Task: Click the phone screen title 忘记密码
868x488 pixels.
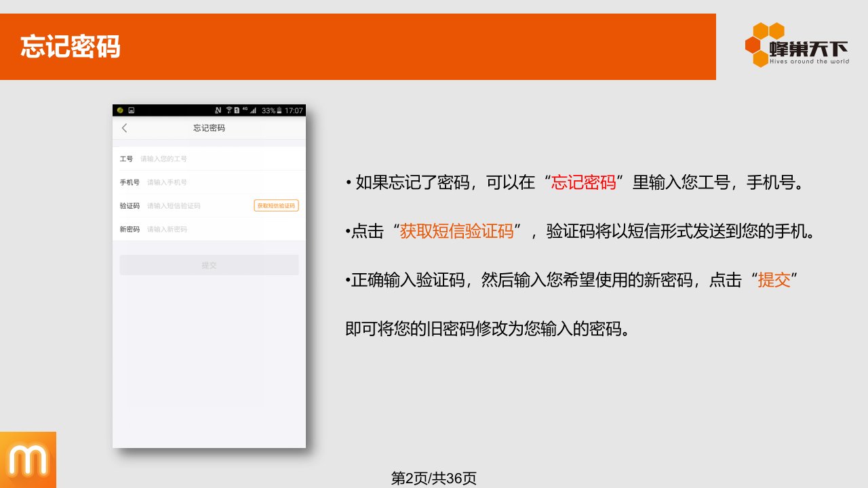Action: pos(209,128)
